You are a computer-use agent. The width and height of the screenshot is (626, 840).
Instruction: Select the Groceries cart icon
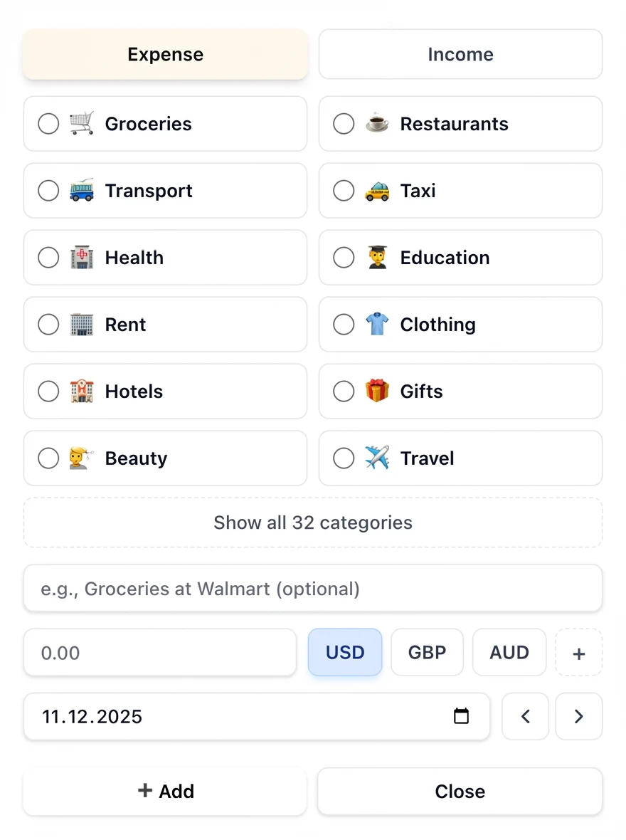point(82,123)
